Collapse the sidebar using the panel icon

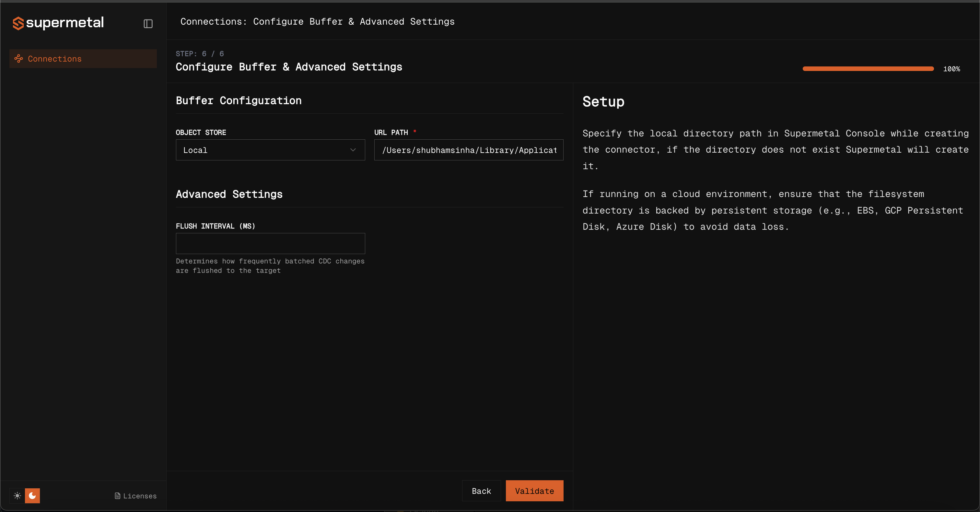[148, 24]
